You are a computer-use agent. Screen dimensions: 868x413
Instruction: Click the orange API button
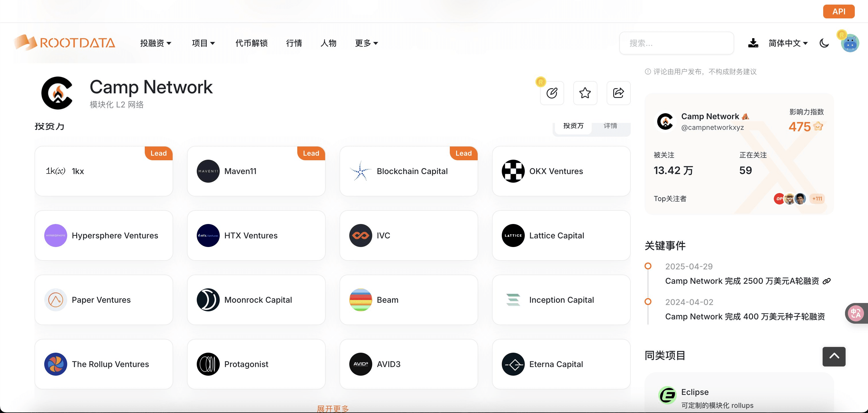pos(839,11)
